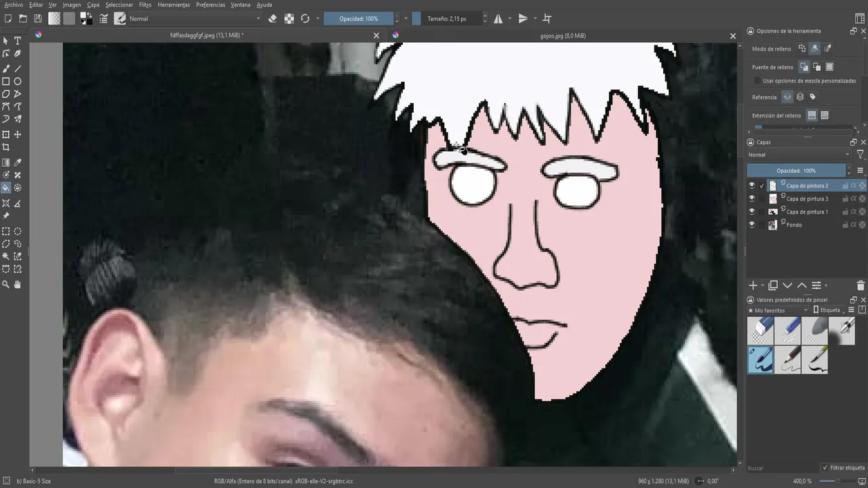Viewport: 868px width, 488px height.
Task: Select the Line tool
Action: point(18,68)
